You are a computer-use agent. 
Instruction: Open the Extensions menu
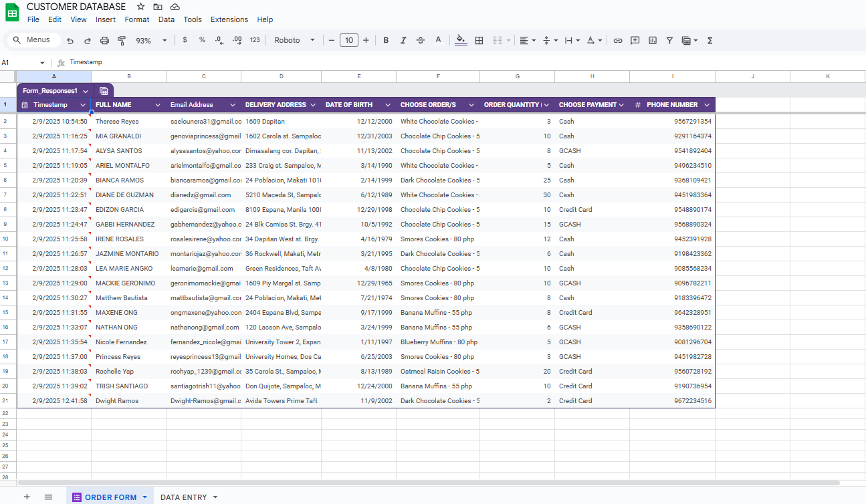click(229, 19)
